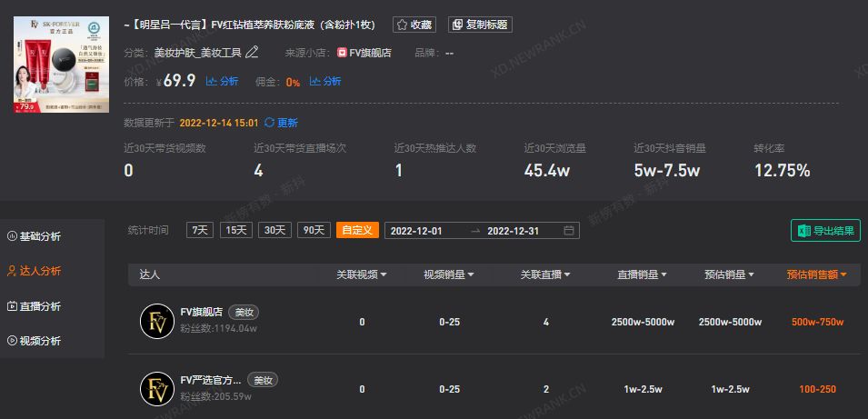Sort by 关联直播 column
The height and width of the screenshot is (419, 868).
(x=545, y=274)
